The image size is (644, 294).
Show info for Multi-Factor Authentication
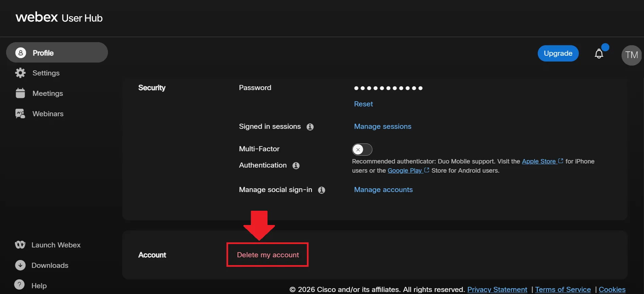[296, 166]
